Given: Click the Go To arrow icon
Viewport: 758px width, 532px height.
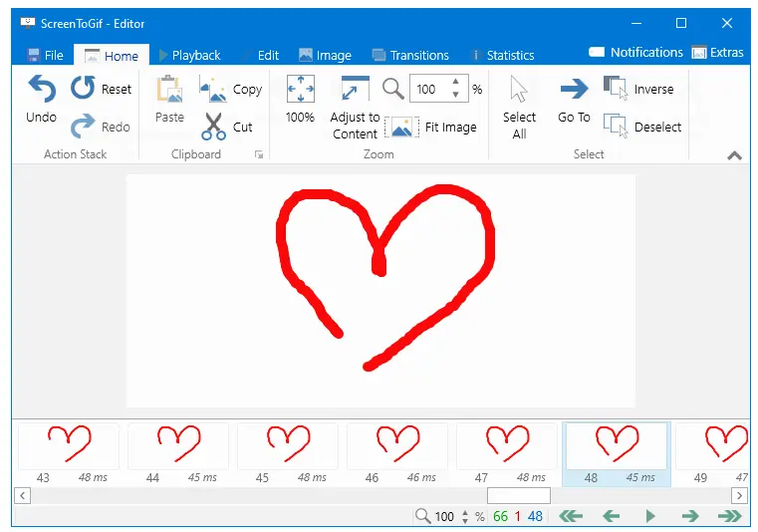Looking at the screenshot, I should pyautogui.click(x=574, y=89).
